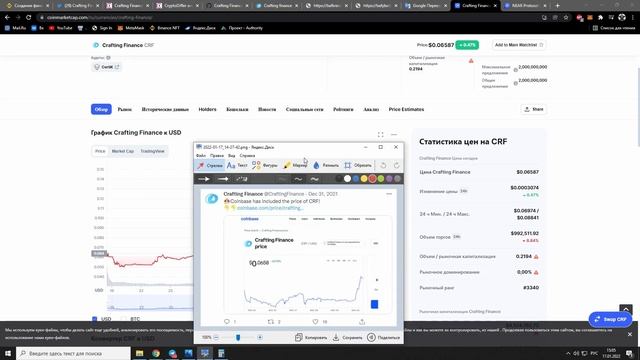Image resolution: width=640 pixels, height=360 pixels.
Task: Click the editor zoom slider handle
Action: [x=238, y=338]
